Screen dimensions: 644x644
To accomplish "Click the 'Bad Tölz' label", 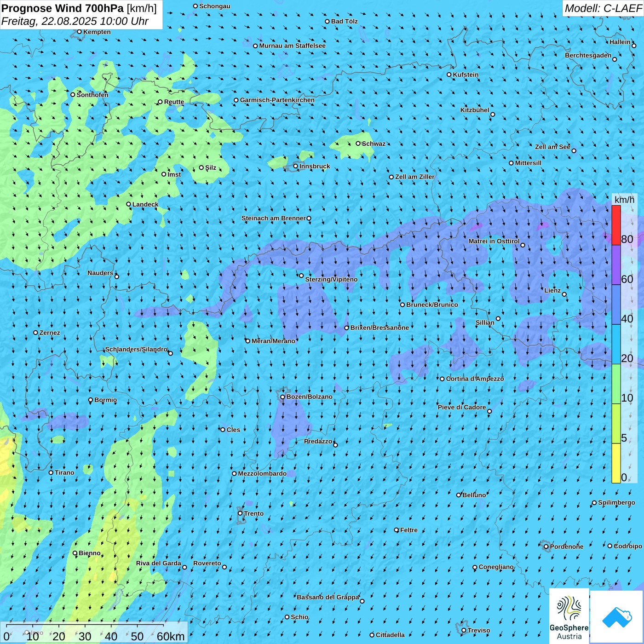I will [x=345, y=21].
